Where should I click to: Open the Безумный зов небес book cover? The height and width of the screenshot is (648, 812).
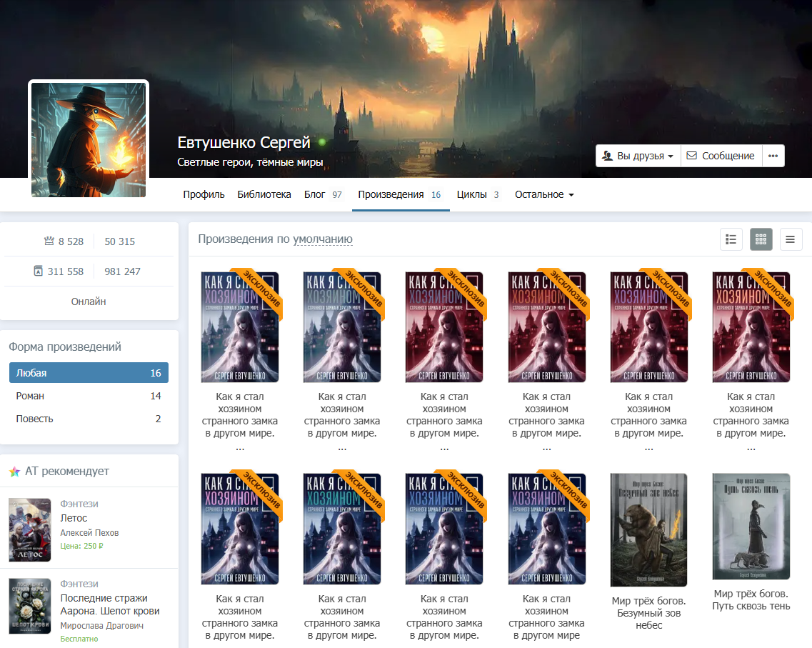[648, 529]
